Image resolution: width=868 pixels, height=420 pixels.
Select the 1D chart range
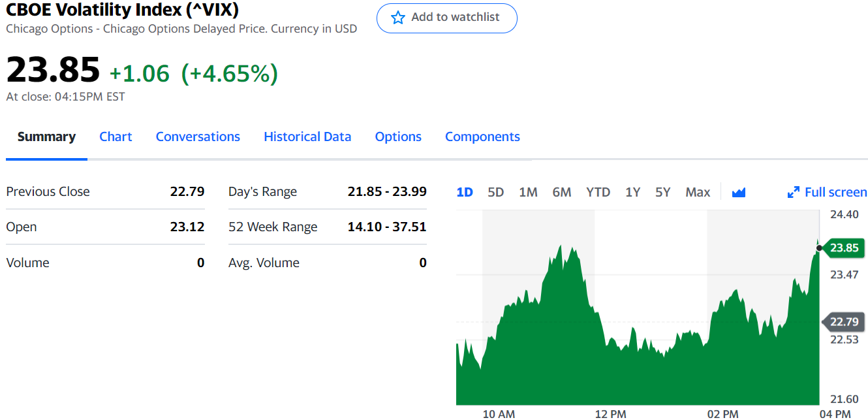[x=465, y=192]
